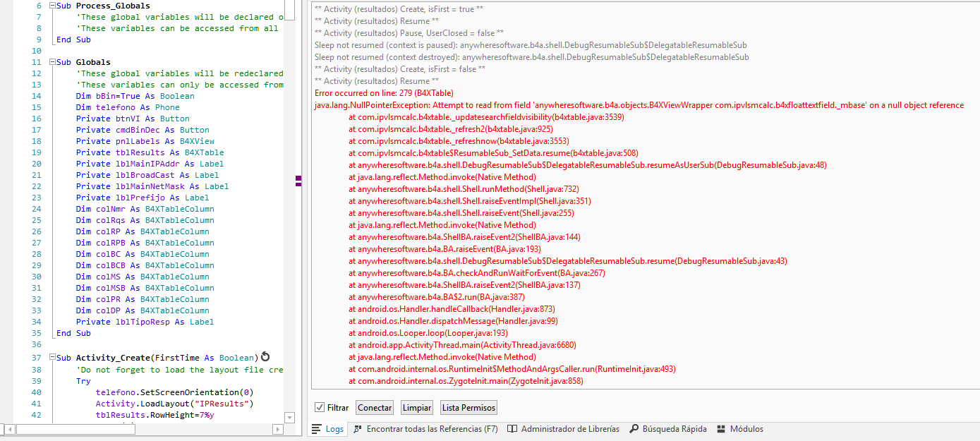Open the Módulos tab
980x441 pixels.
coord(740,429)
